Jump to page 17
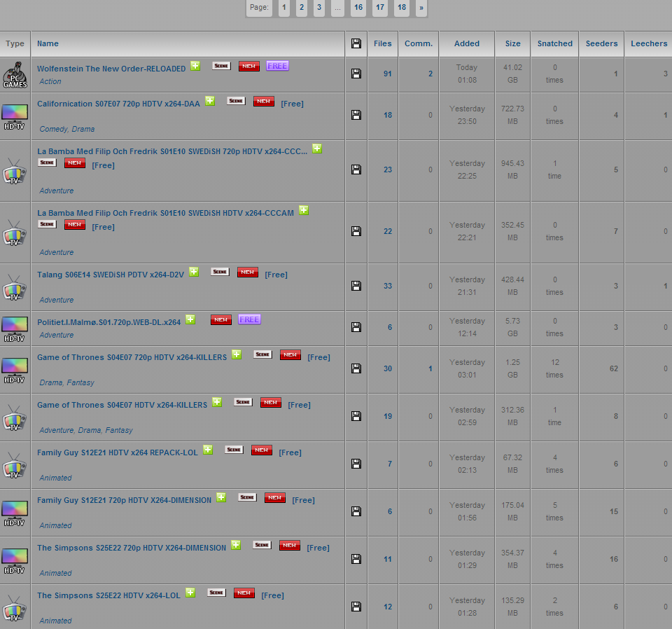 [380, 7]
